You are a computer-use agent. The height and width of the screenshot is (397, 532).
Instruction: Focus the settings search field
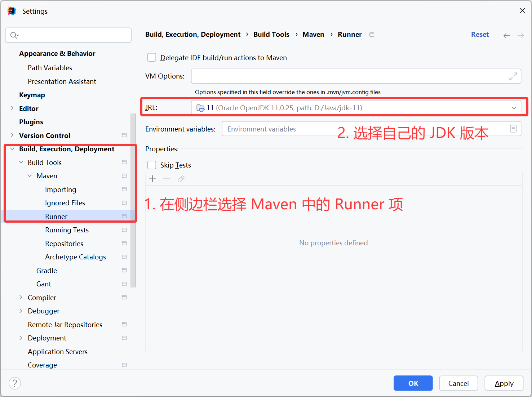tap(68, 35)
